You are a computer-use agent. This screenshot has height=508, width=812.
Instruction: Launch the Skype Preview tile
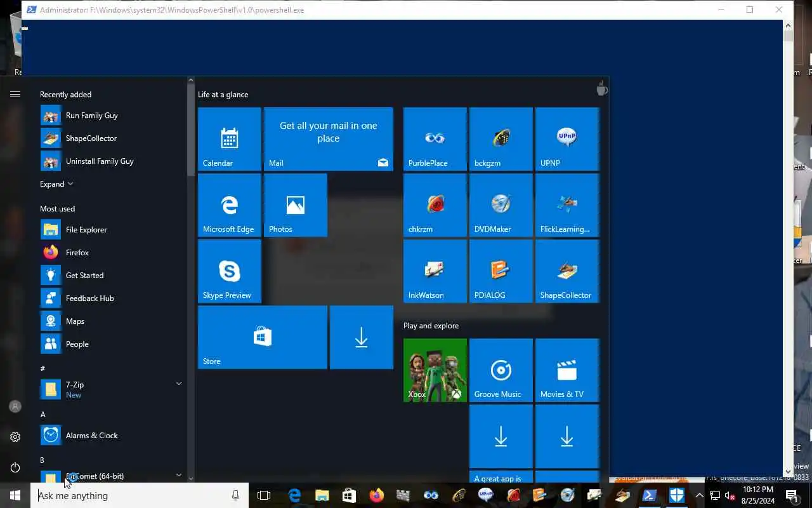coord(230,271)
